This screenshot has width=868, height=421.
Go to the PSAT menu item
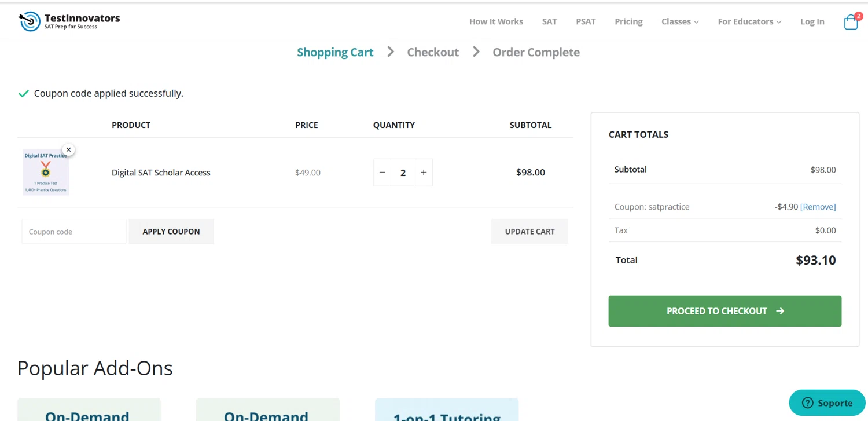pos(586,21)
